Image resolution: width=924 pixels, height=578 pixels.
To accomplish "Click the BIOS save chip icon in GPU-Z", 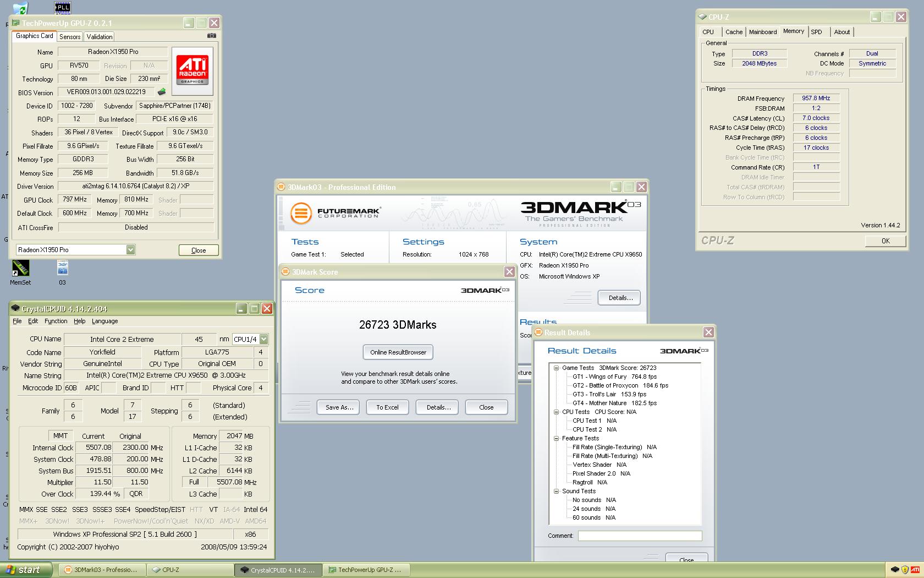I will point(162,92).
